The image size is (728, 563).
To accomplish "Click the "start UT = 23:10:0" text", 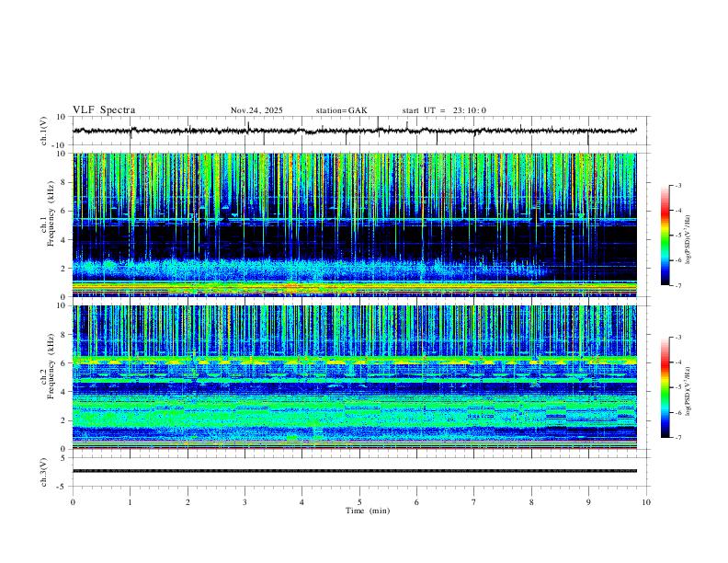I will pos(444,110).
